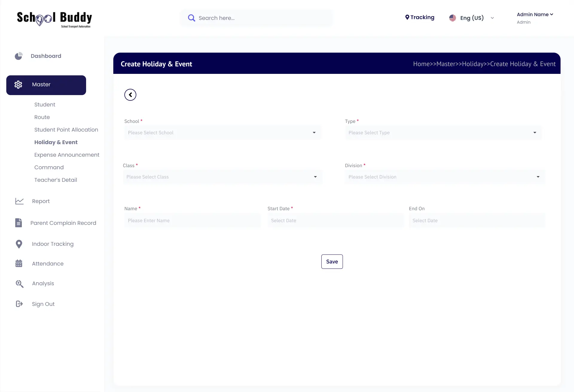Click the Indoor Tracking pin icon
Image resolution: width=574 pixels, height=392 pixels.
click(19, 244)
